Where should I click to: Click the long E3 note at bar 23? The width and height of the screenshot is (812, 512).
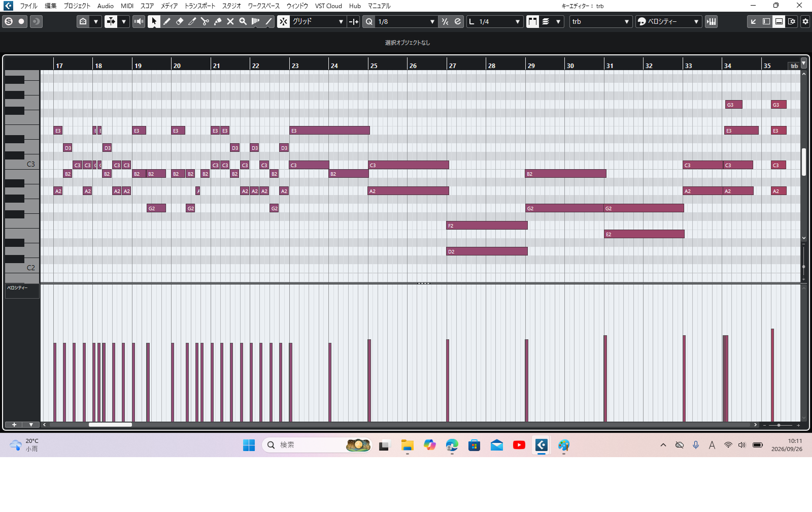click(330, 131)
